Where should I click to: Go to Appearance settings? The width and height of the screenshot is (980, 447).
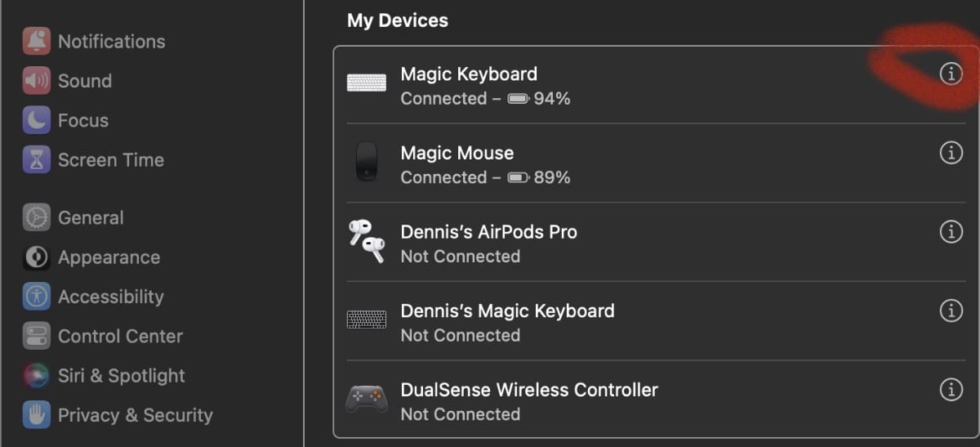pyautogui.click(x=109, y=257)
